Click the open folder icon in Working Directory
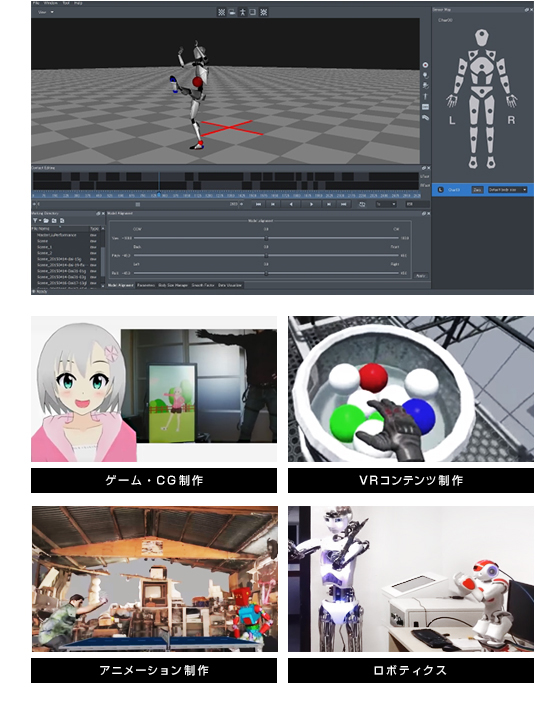Screen dimensions: 535x701 (46, 221)
